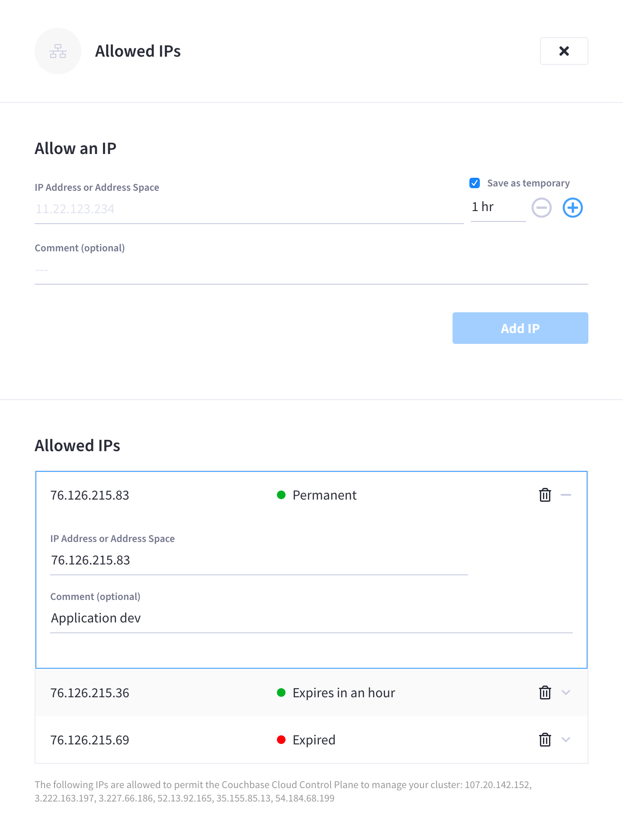Delete the expired 76.126.215.69 entry
Image resolution: width=623 pixels, height=840 pixels.
pyautogui.click(x=545, y=740)
